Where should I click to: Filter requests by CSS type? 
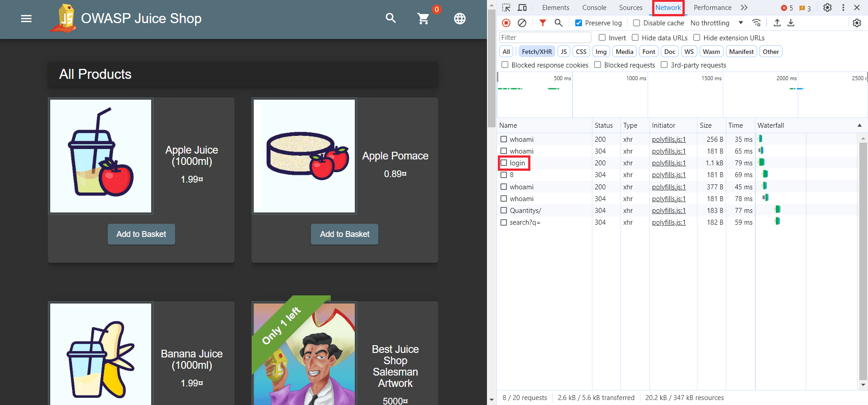point(581,52)
